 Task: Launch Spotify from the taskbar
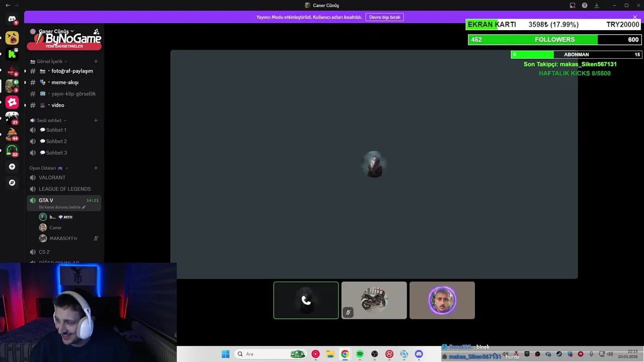(x=360, y=354)
